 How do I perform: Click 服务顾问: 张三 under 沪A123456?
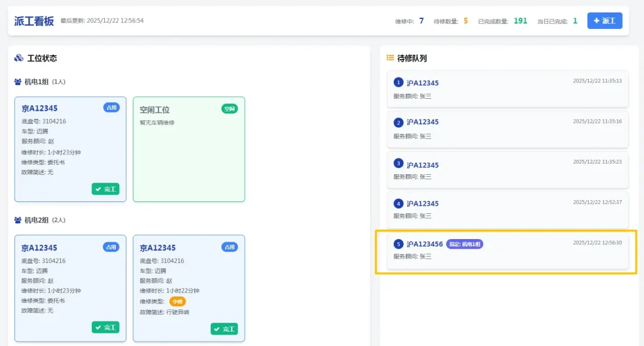[413, 257]
